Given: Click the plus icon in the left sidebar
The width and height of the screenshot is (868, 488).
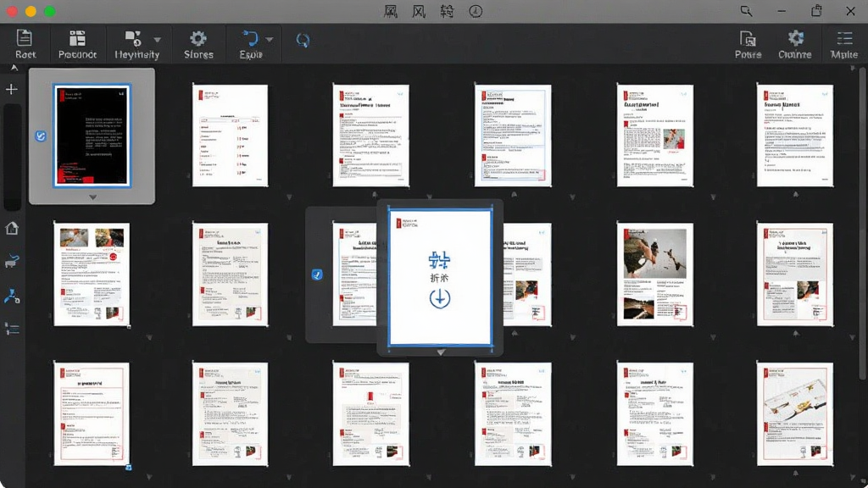Looking at the screenshot, I should tap(12, 89).
